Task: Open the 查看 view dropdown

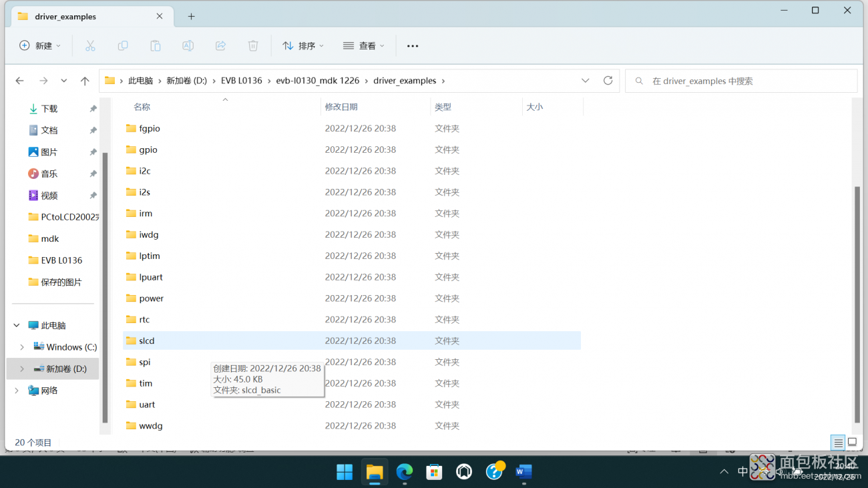Action: [x=364, y=46]
